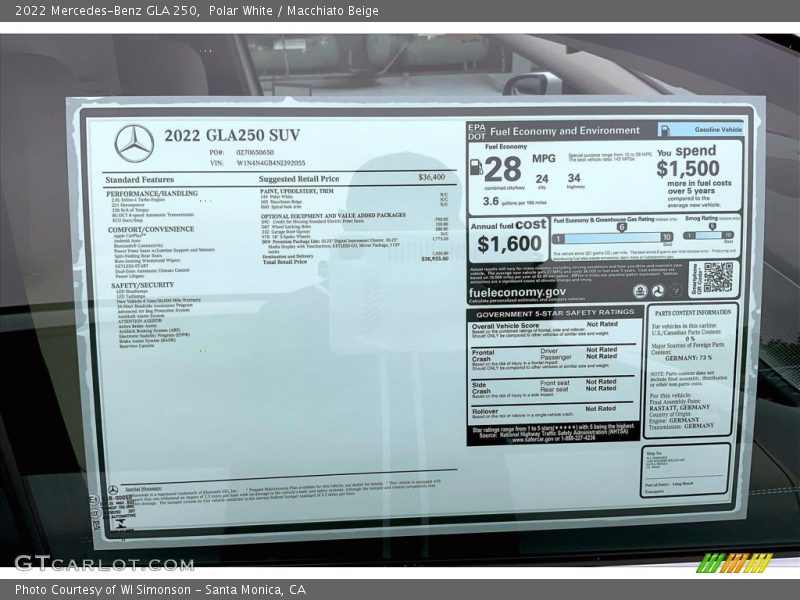Click the 24 city MPG value
Image resolution: width=800 pixels, height=600 pixels.
(542, 179)
